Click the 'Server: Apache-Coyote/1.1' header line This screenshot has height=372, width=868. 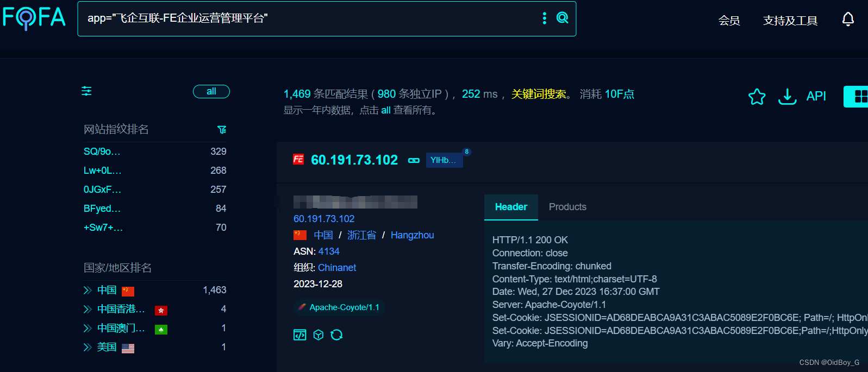point(549,305)
